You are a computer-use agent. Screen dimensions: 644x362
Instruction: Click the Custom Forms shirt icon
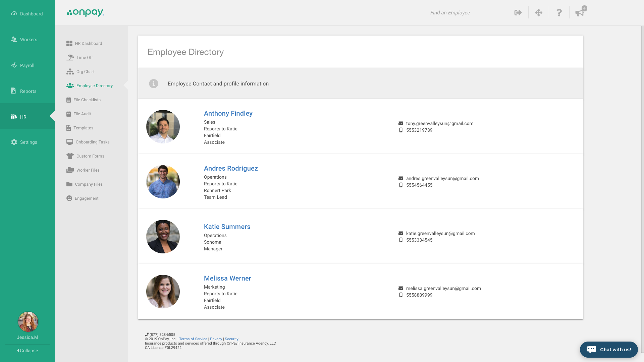pyautogui.click(x=70, y=156)
